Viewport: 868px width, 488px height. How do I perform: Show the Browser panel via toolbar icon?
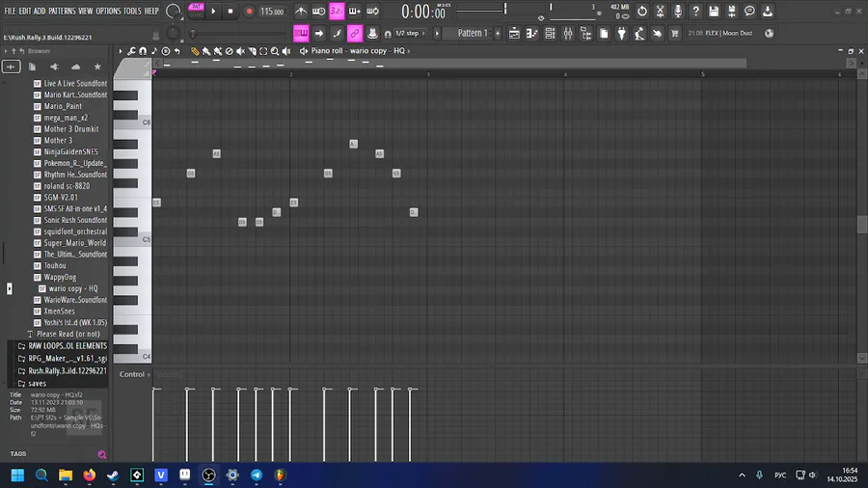585,33
